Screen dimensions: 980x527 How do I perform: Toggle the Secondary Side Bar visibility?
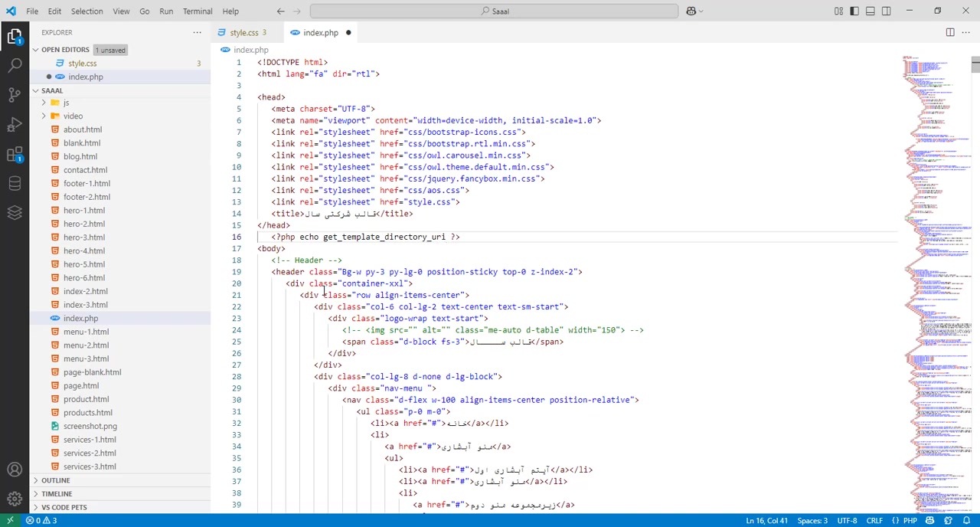coord(886,11)
